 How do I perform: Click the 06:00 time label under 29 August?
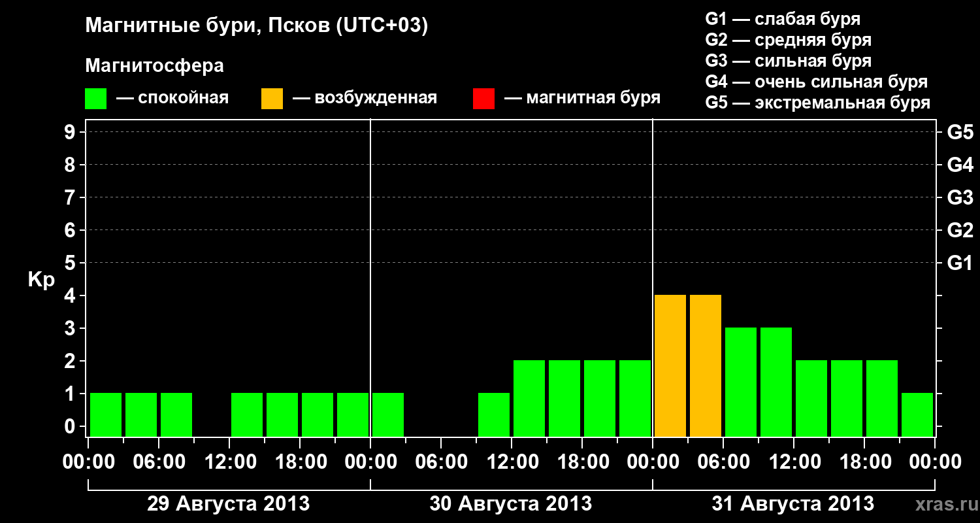click(159, 462)
